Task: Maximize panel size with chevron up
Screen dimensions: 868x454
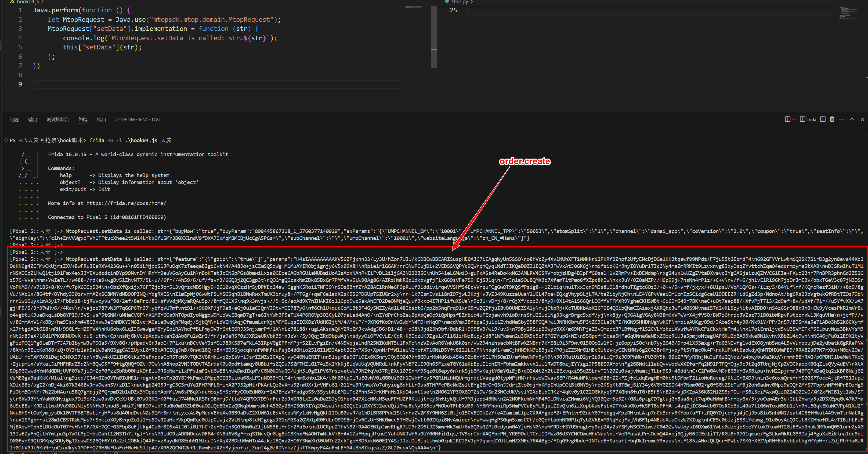Action: tap(852, 119)
